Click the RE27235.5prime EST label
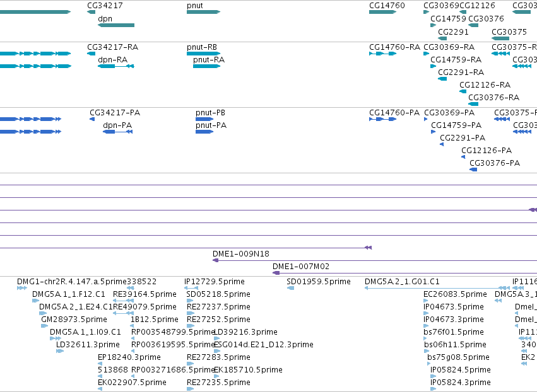 (218, 382)
